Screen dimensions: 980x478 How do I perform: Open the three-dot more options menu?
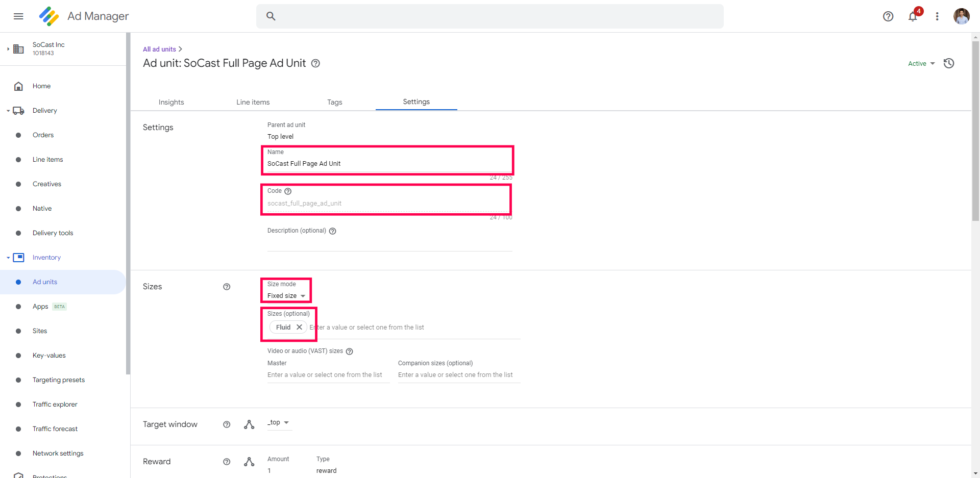(937, 16)
